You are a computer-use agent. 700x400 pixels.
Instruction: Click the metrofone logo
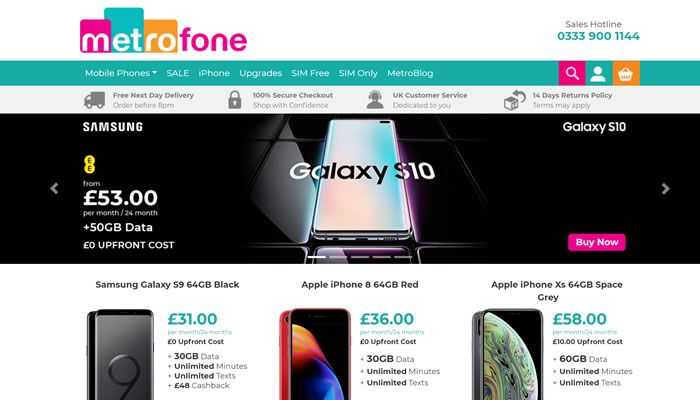pos(163,31)
